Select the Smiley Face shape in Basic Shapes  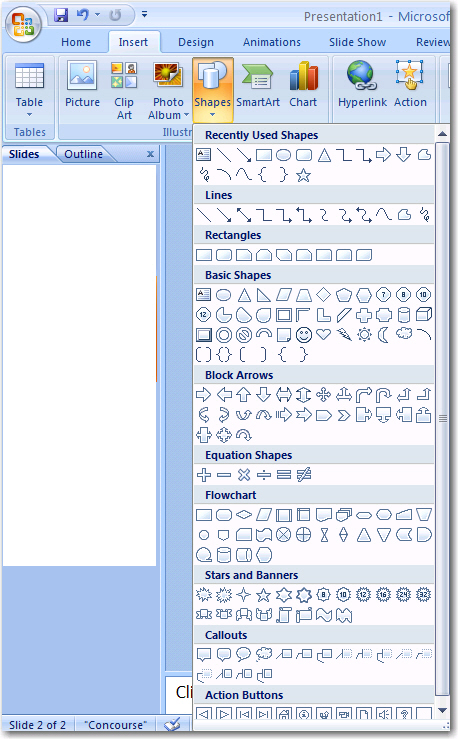click(x=304, y=335)
